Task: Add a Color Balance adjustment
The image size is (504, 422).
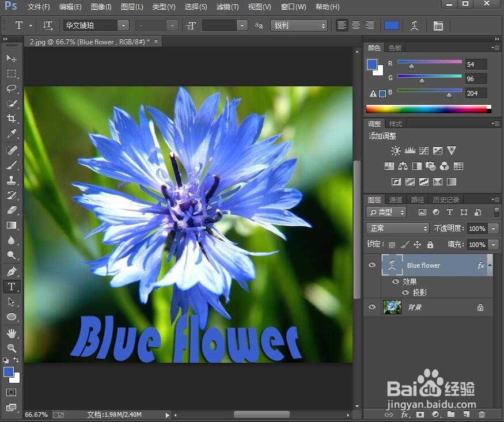Action: pyautogui.click(x=403, y=166)
